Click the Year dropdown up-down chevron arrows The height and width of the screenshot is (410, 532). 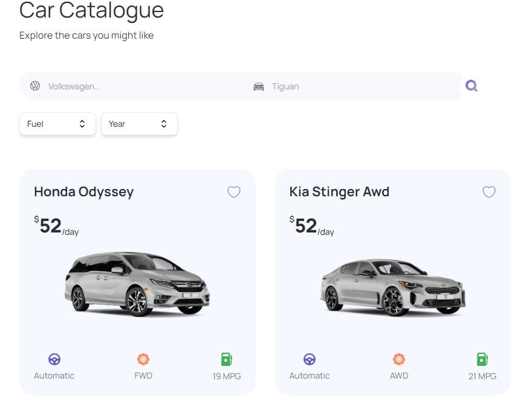coord(164,124)
